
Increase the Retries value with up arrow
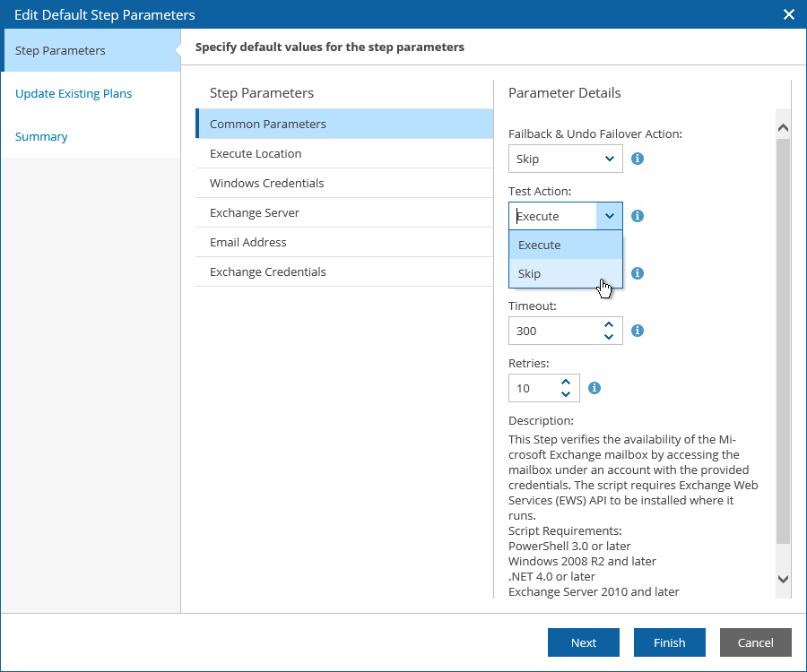[566, 382]
